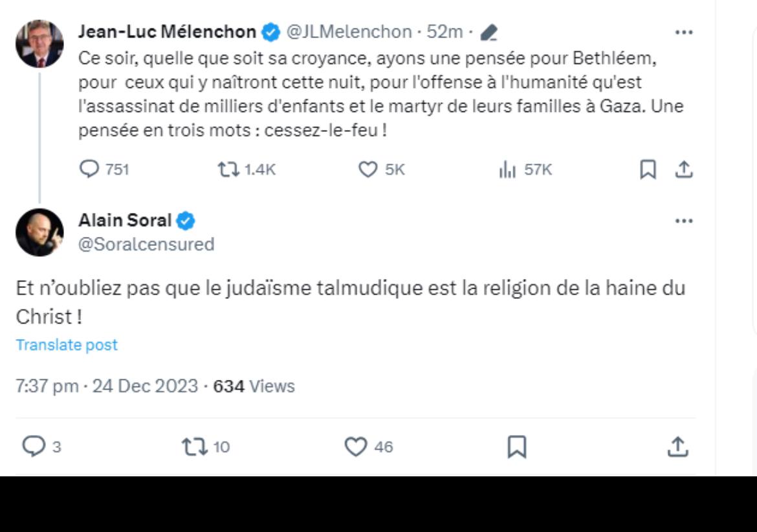
Task: Bookmark Alain Soral's post
Action: pos(516,447)
